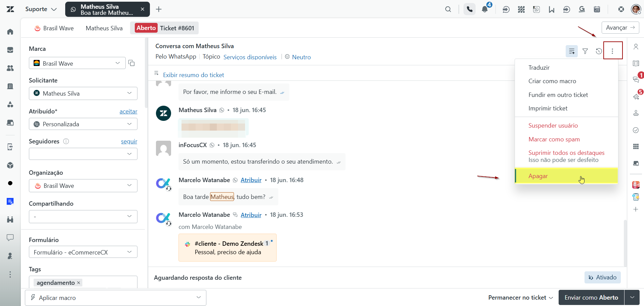Open the cube icon in left navigation
The image size is (644, 306).
pos(10,165)
